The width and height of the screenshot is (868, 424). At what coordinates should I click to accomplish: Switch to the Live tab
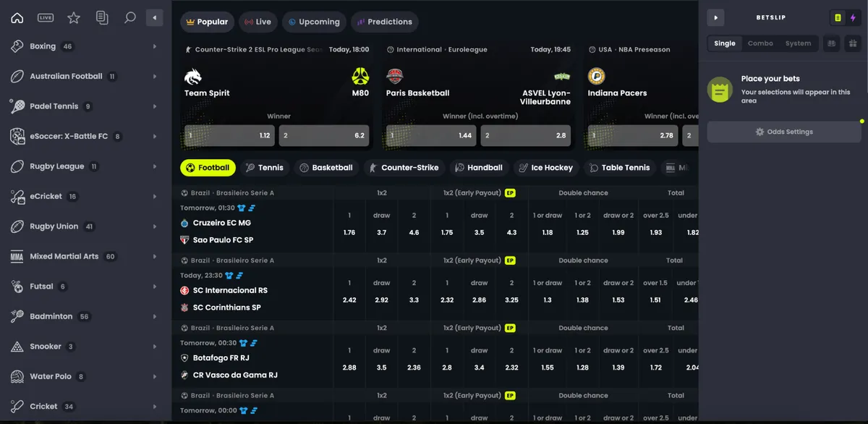[x=258, y=22]
